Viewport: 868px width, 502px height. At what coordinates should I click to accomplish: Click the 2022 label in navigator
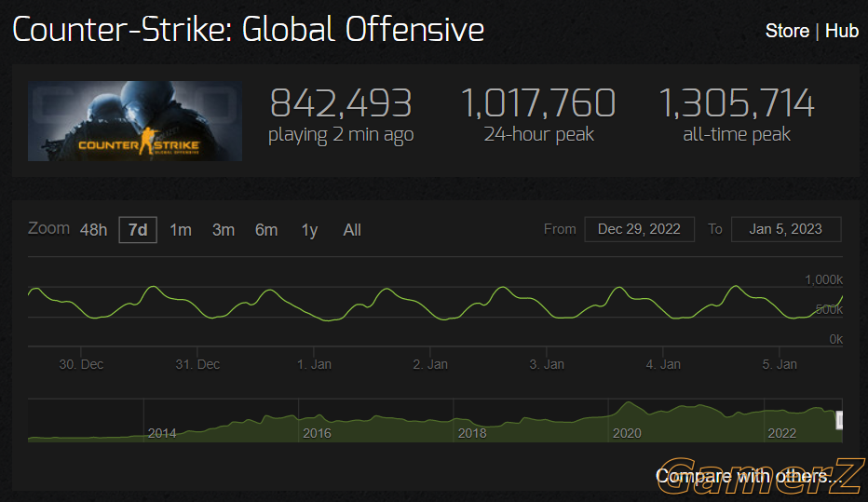coord(781,433)
